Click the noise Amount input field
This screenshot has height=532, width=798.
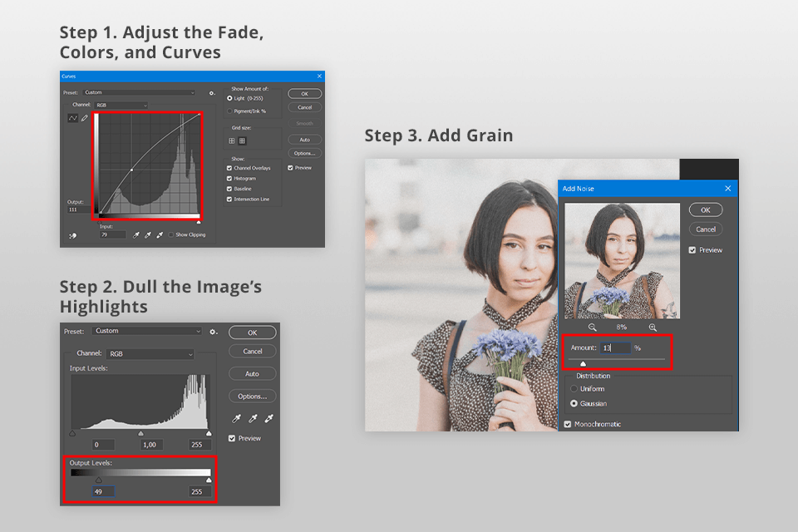click(x=615, y=347)
